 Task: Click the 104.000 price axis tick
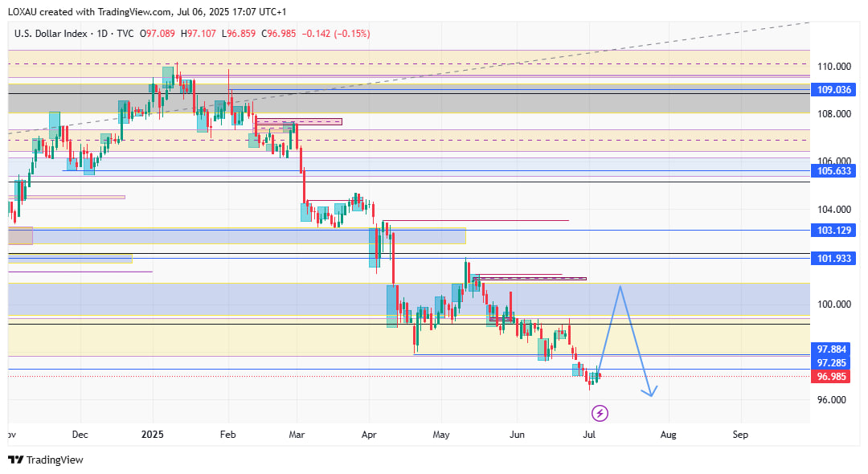tap(834, 209)
